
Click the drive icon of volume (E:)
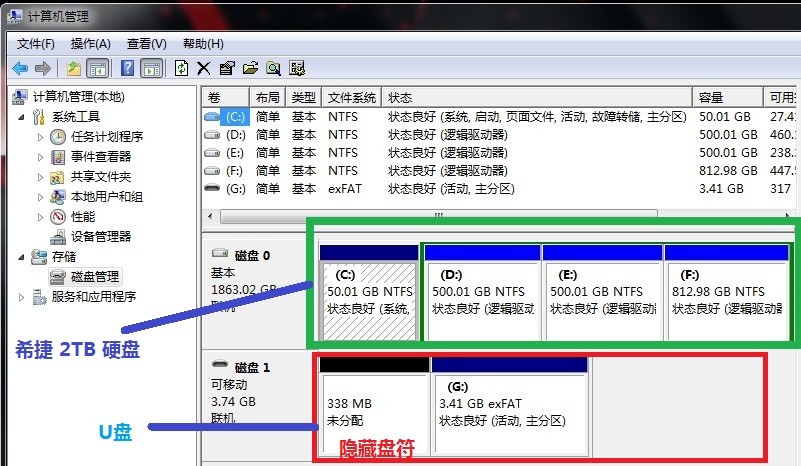212,153
